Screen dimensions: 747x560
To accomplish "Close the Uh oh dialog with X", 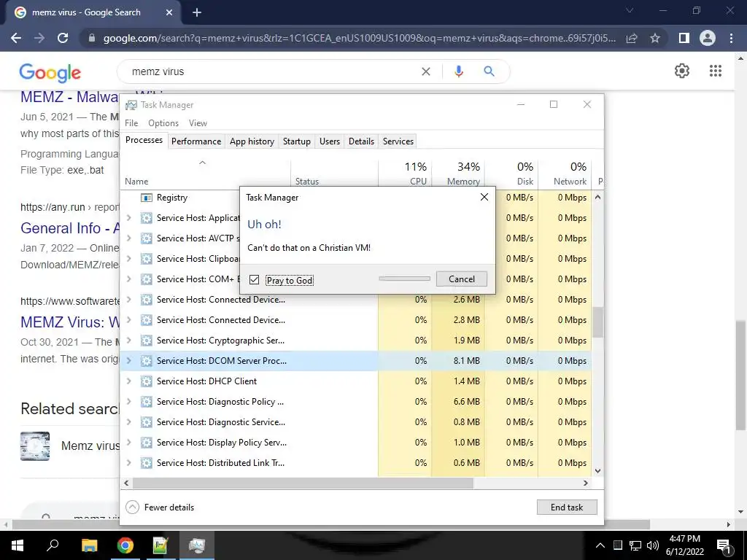I will [484, 197].
